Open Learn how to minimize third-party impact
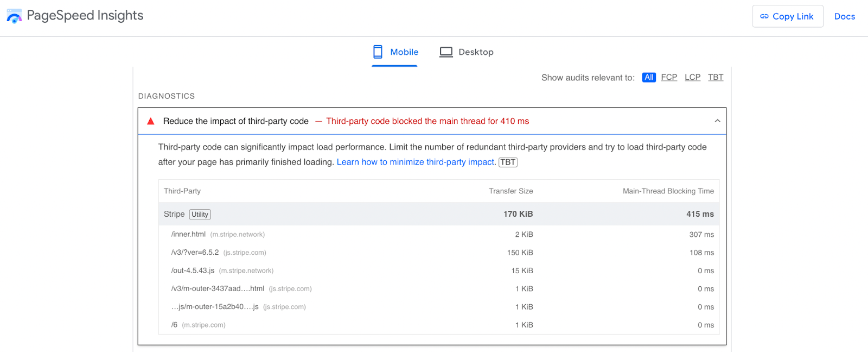The height and width of the screenshot is (352, 868). pos(416,162)
